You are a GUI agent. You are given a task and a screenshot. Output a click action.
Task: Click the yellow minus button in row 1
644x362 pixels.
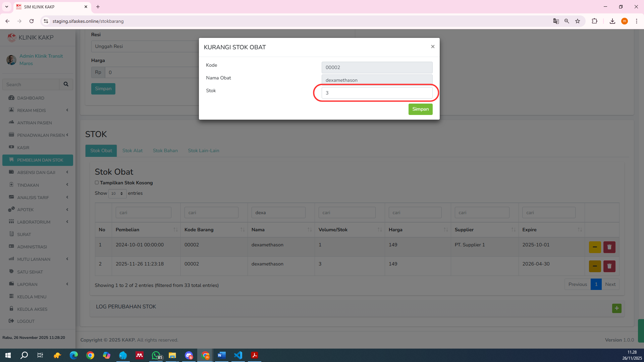pos(595,247)
